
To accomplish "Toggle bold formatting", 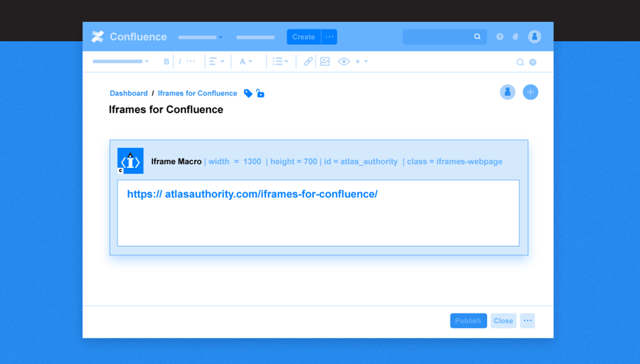I will click(166, 62).
